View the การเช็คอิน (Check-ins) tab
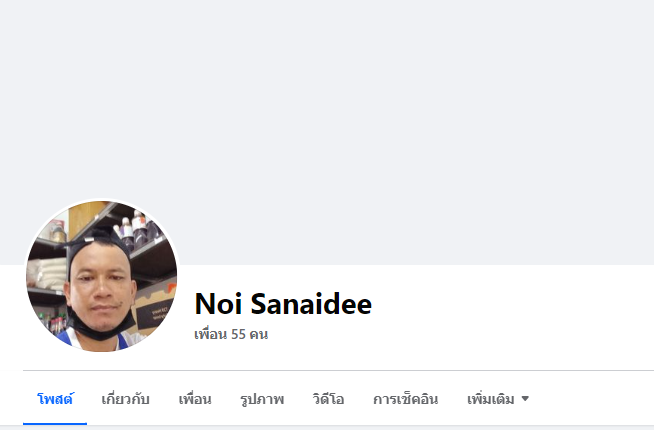The image size is (654, 430). [x=405, y=399]
